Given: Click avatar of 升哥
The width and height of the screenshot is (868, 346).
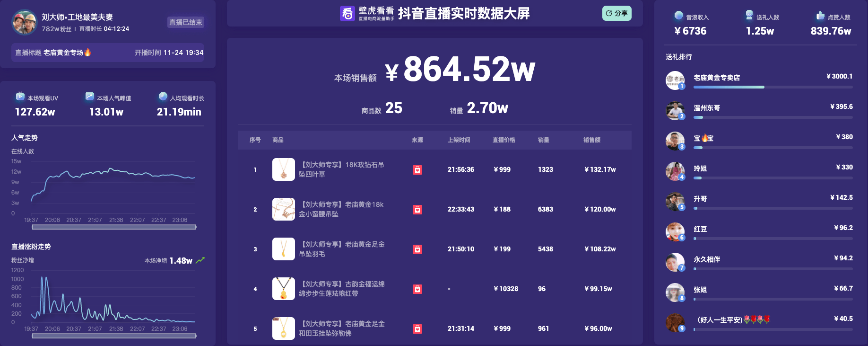Looking at the screenshot, I should (x=675, y=202).
